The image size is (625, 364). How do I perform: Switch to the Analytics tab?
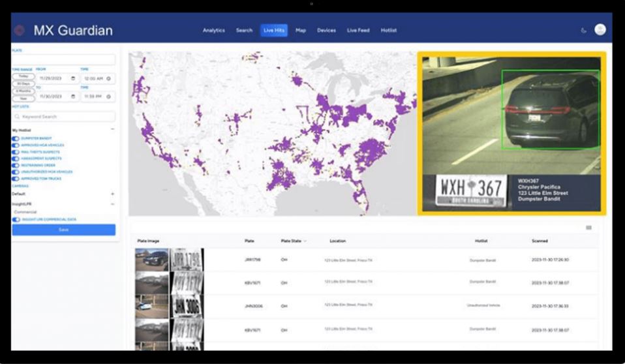click(213, 31)
